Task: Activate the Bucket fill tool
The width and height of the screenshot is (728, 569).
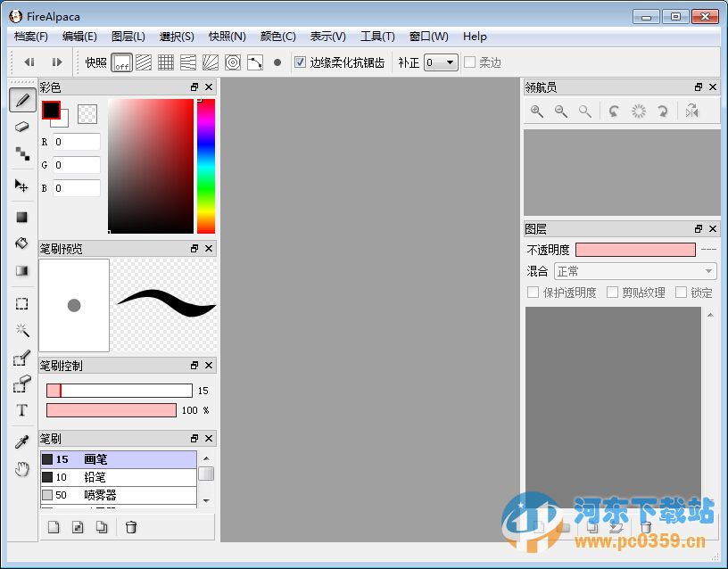Action: pos(22,243)
